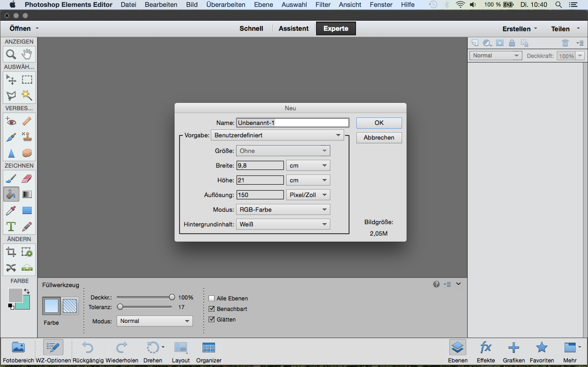Choose solid color fill mode
This screenshot has width=588, height=367.
coord(51,306)
